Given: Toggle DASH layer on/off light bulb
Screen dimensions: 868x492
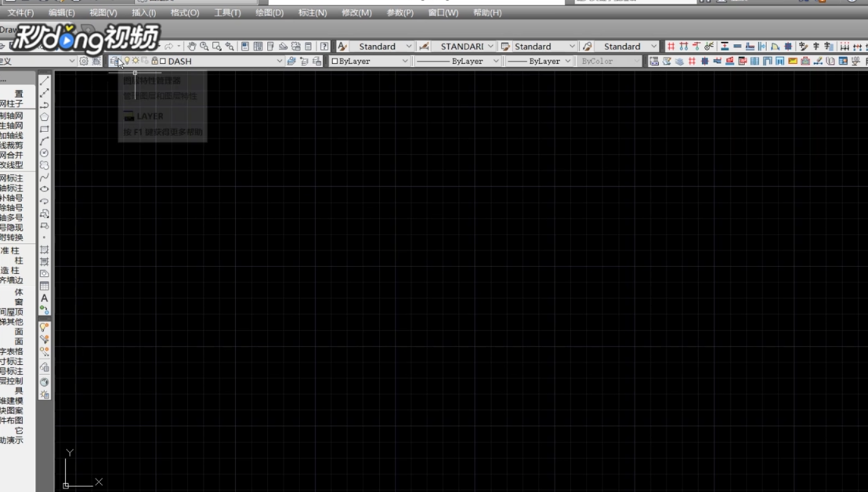Looking at the screenshot, I should tap(127, 61).
